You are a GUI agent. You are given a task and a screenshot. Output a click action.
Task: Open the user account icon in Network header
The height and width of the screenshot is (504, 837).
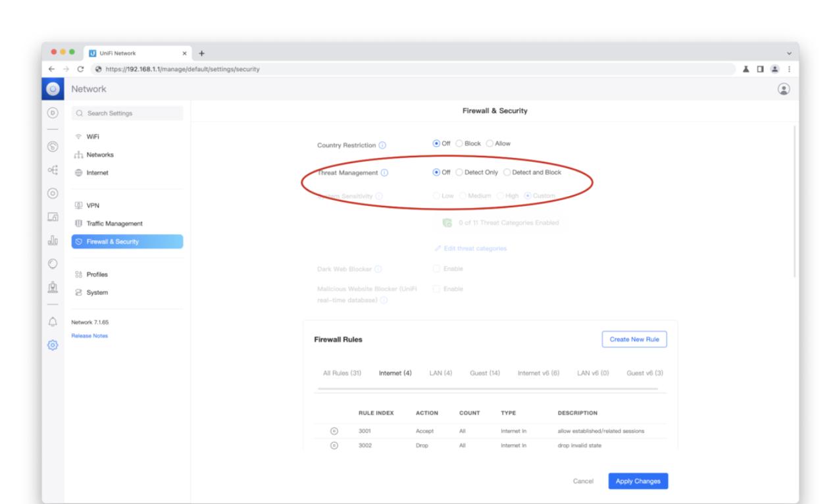[x=784, y=89]
